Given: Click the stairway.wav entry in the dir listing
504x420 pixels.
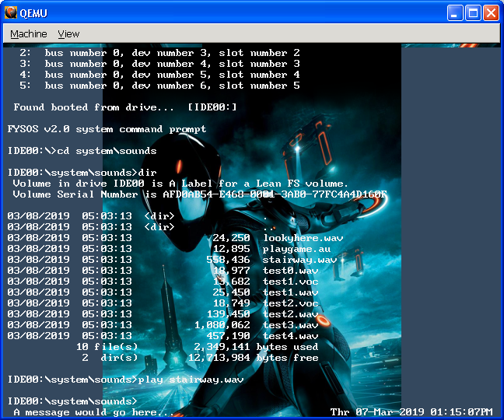Looking at the screenshot, I should pyautogui.click(x=300, y=260).
